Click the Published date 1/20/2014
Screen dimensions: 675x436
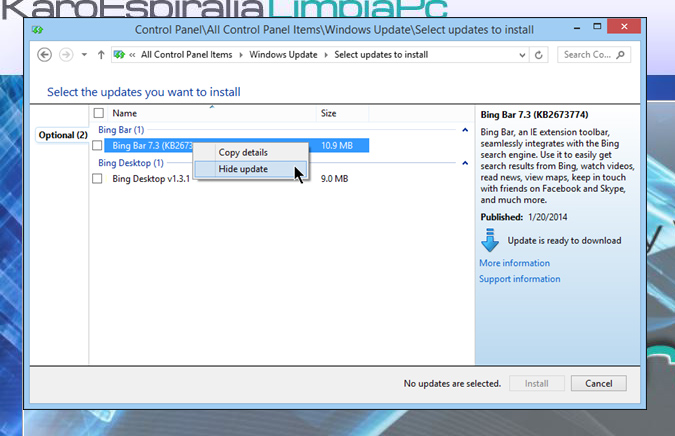548,217
